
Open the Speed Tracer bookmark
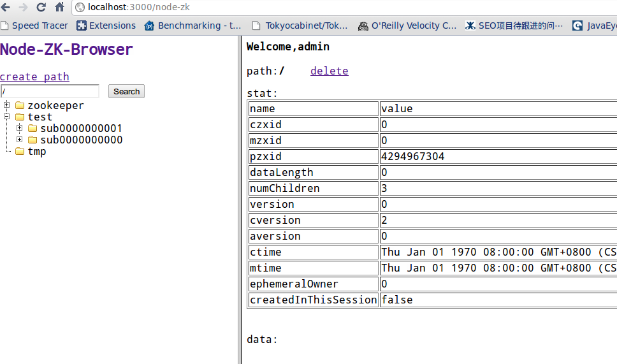[x=34, y=25]
